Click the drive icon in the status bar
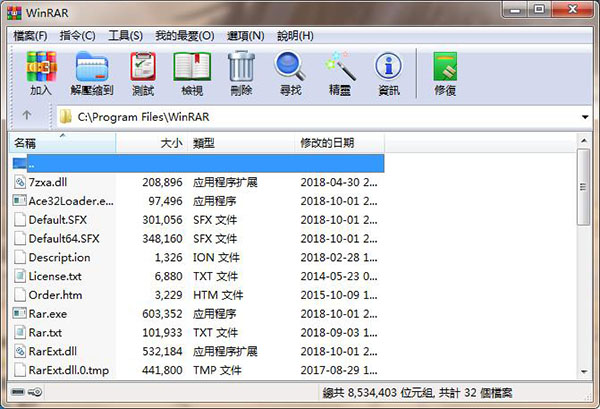This screenshot has height=409, width=600. pos(18,392)
